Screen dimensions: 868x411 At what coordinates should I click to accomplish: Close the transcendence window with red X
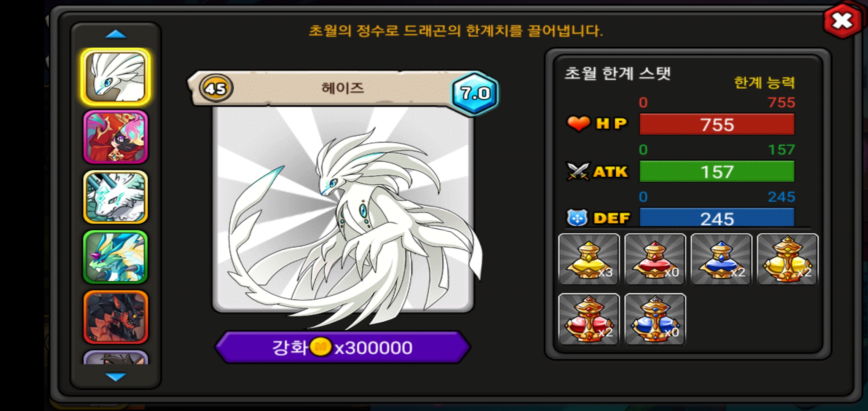point(842,21)
